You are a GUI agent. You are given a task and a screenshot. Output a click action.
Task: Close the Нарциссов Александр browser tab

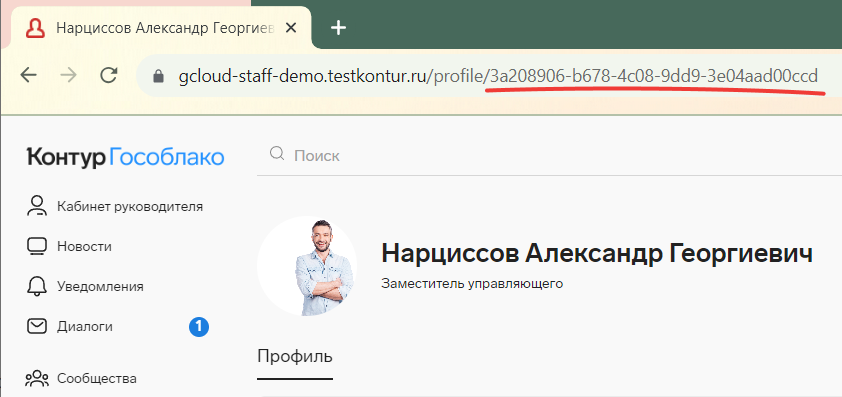click(x=291, y=28)
